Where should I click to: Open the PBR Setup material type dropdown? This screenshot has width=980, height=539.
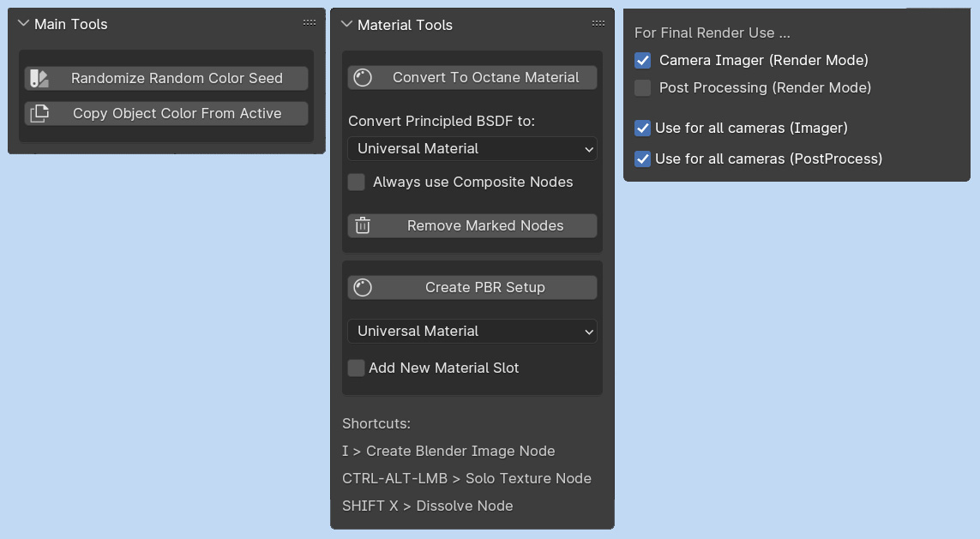(x=472, y=332)
